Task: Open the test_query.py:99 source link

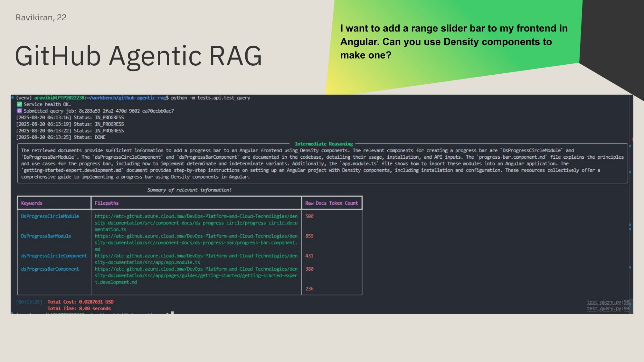Action: tap(608, 309)
